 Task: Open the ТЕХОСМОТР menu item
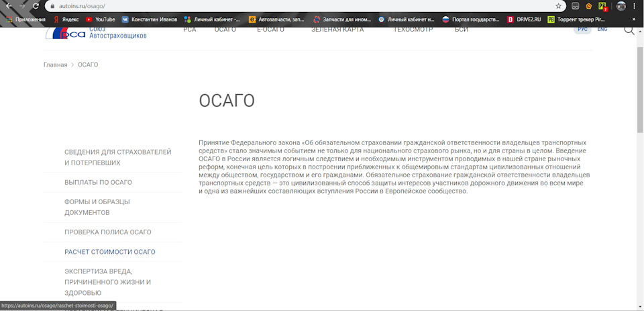coord(413,29)
